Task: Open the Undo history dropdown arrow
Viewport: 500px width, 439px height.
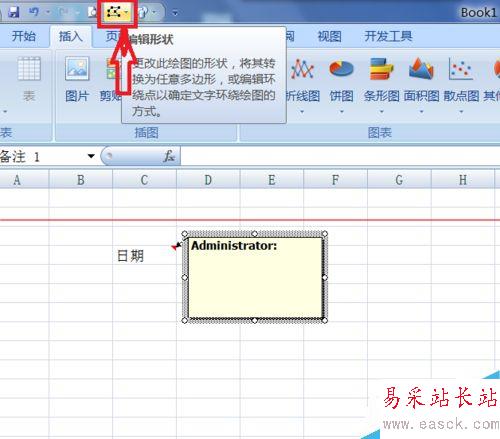Action: point(48,13)
